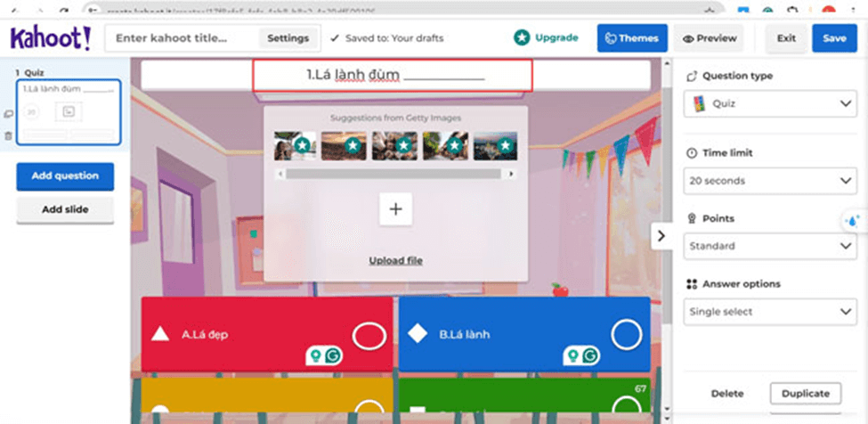The image size is (868, 424).
Task: Select the third Getty Images suggestion thumbnail
Action: coord(394,145)
